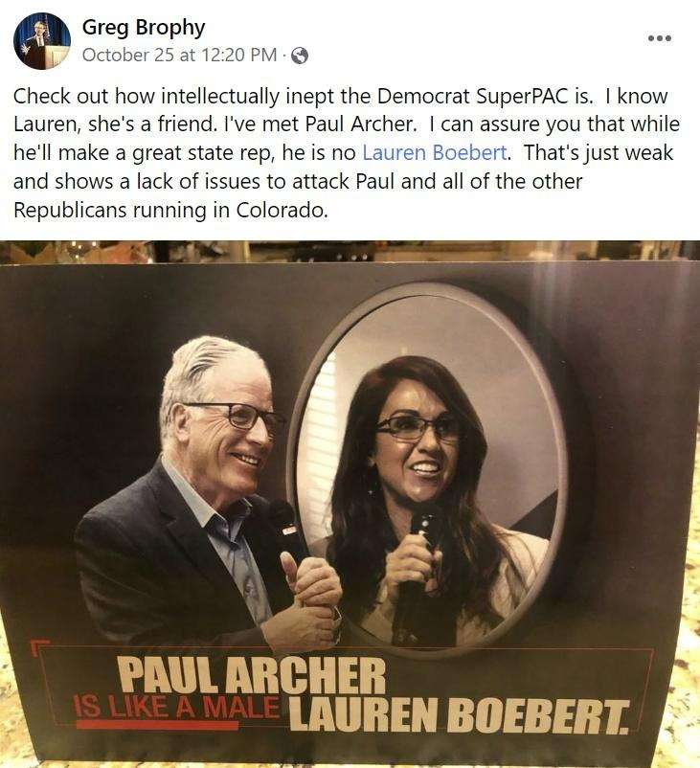Click the Greg Brophy author name
Viewport: 700px width, 768px height.
point(144,28)
